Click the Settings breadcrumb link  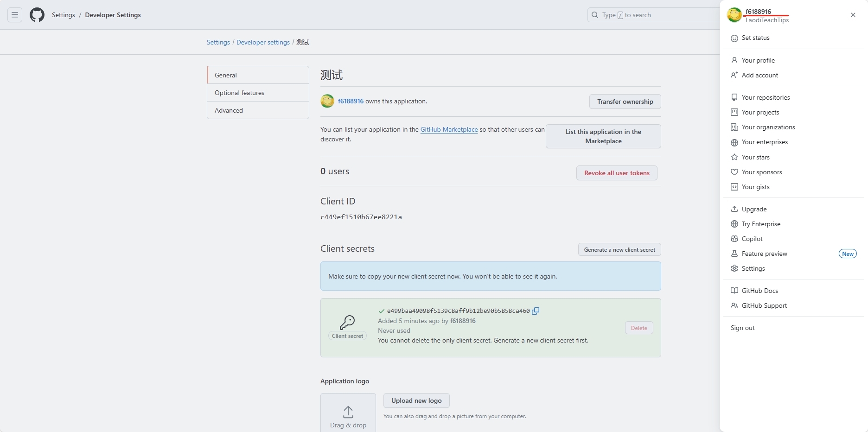(218, 42)
